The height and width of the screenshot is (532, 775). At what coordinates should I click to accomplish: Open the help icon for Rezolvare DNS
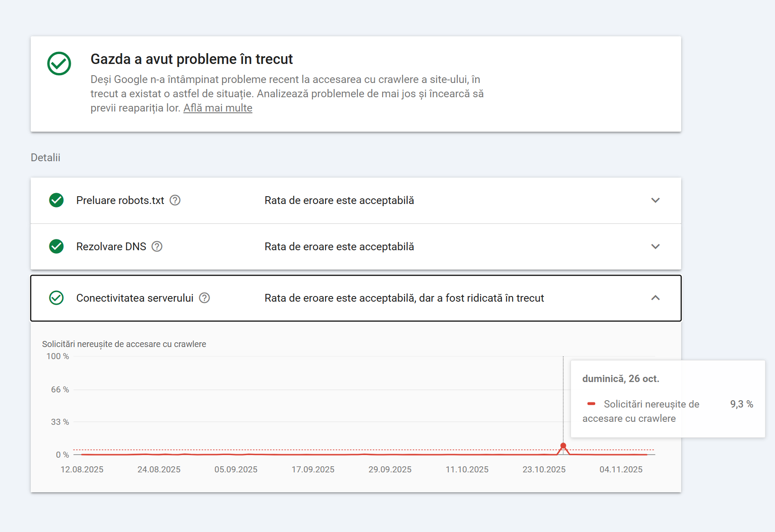157,246
